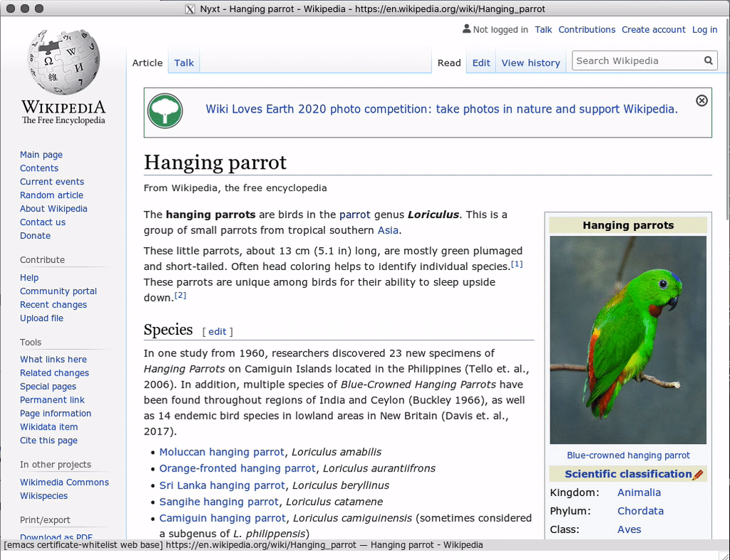Open Special pages

(x=48, y=386)
